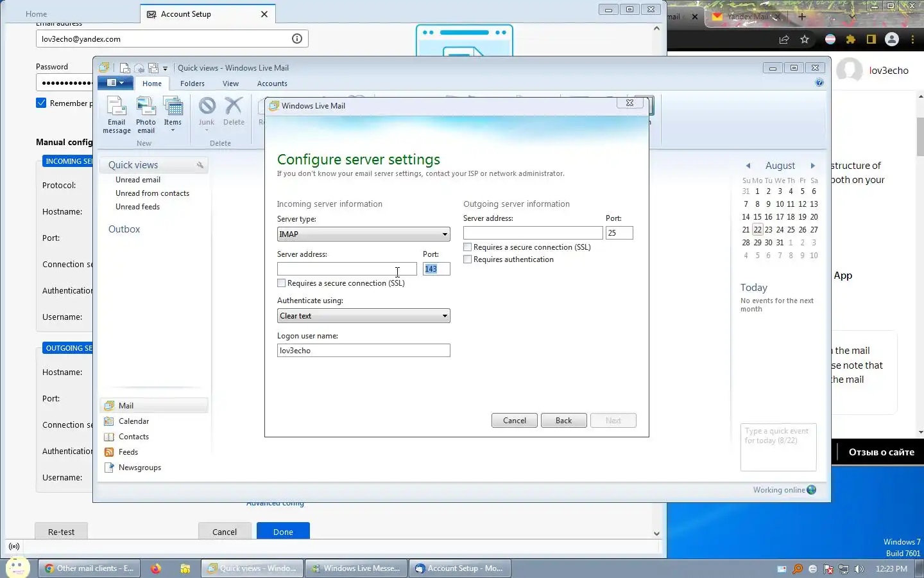Go to previous month in calendar

(748, 166)
